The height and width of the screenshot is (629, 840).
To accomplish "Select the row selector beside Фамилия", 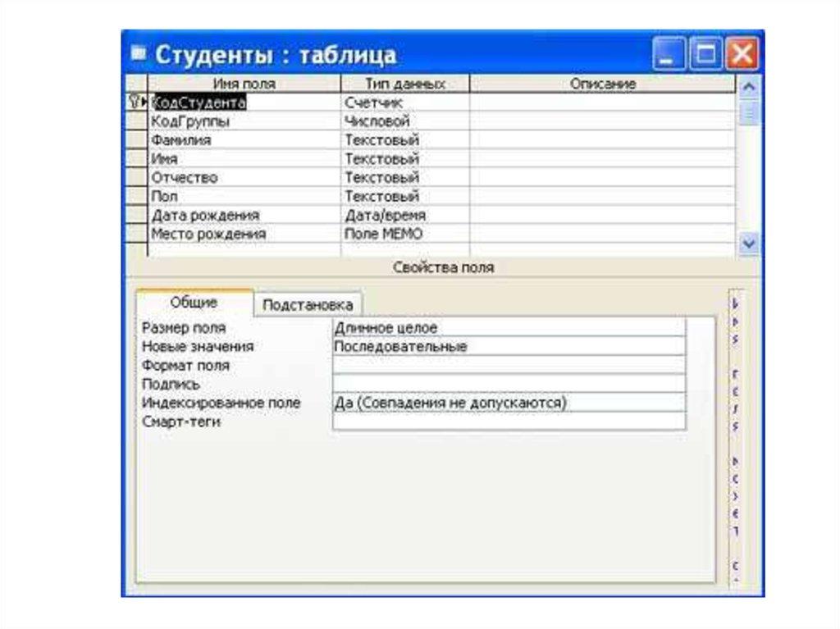I will [x=135, y=140].
